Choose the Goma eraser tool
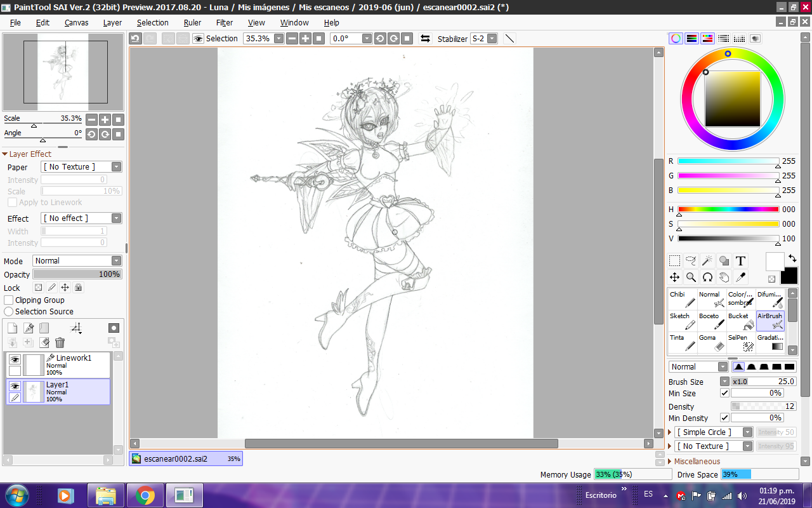 712,343
